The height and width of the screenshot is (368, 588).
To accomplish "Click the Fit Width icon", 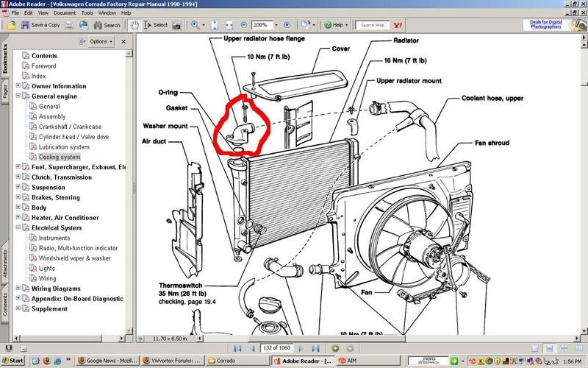I will 229,25.
